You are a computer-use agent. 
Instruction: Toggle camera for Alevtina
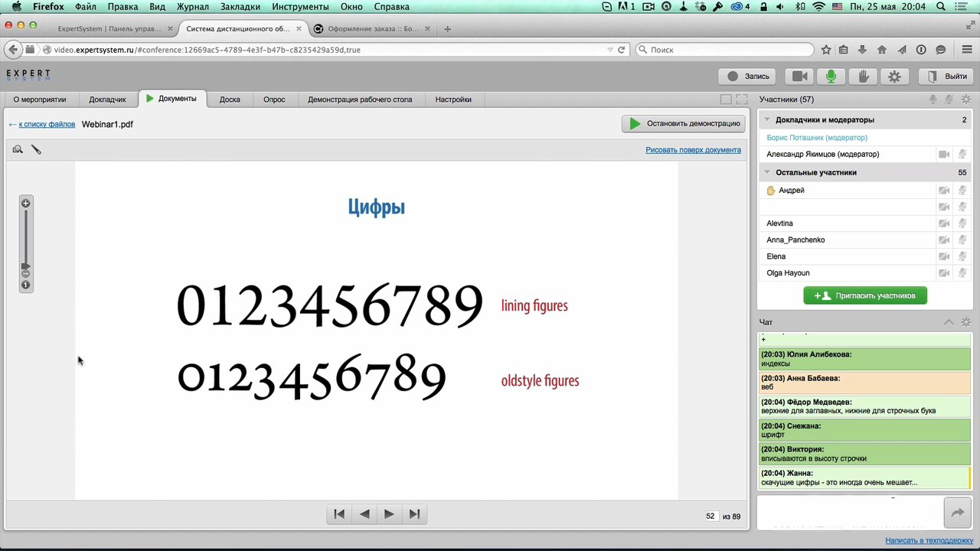[944, 223]
